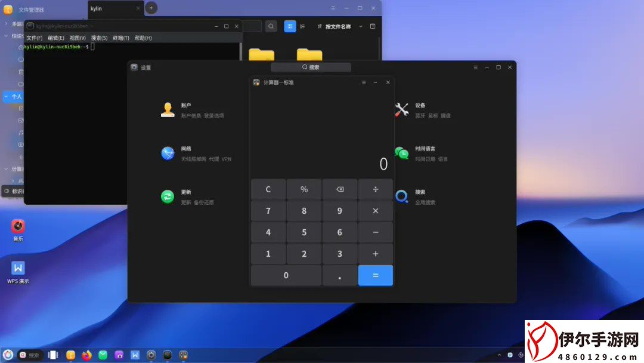Screen dimensions: 644x363
Task: Open the 视图(V) menu in the terminal
Action: coord(78,38)
